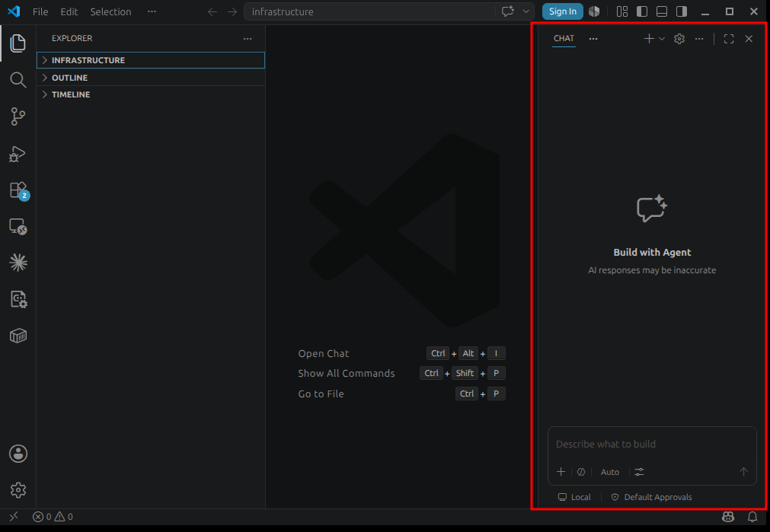Open chat settings gear in Chat panel
This screenshot has height=532, width=770.
click(x=679, y=38)
